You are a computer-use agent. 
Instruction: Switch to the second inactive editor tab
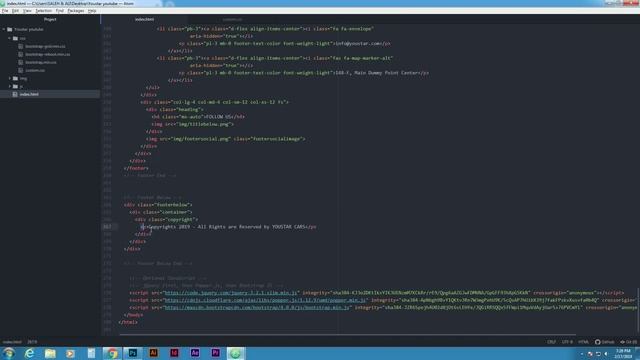click(232, 19)
